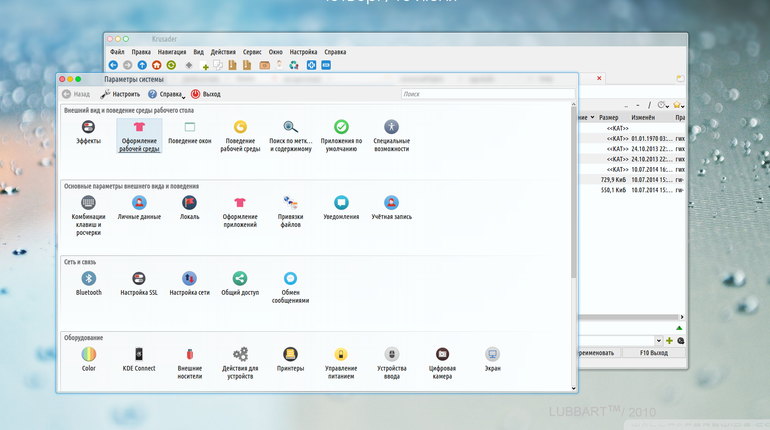Open the Привязки файлов module
This screenshot has width=770, height=430.
click(291, 212)
